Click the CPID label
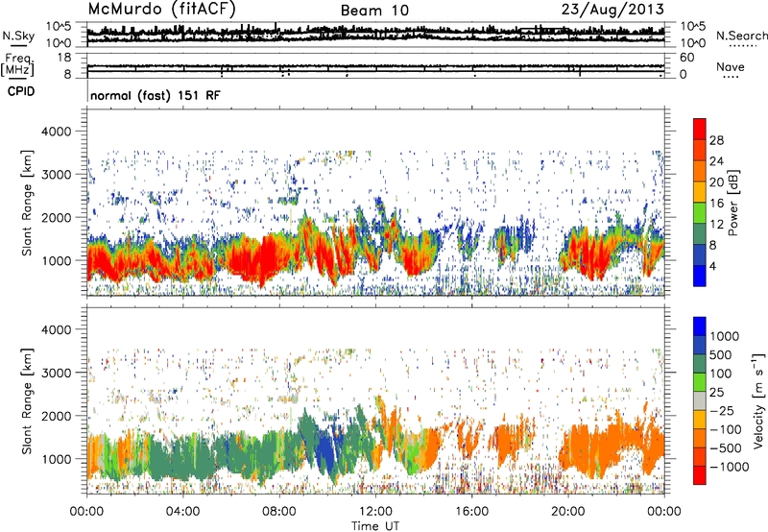768x532 pixels. click(21, 91)
